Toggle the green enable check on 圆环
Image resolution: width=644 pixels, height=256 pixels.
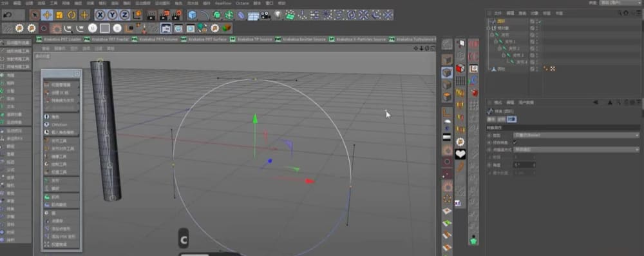click(540, 21)
